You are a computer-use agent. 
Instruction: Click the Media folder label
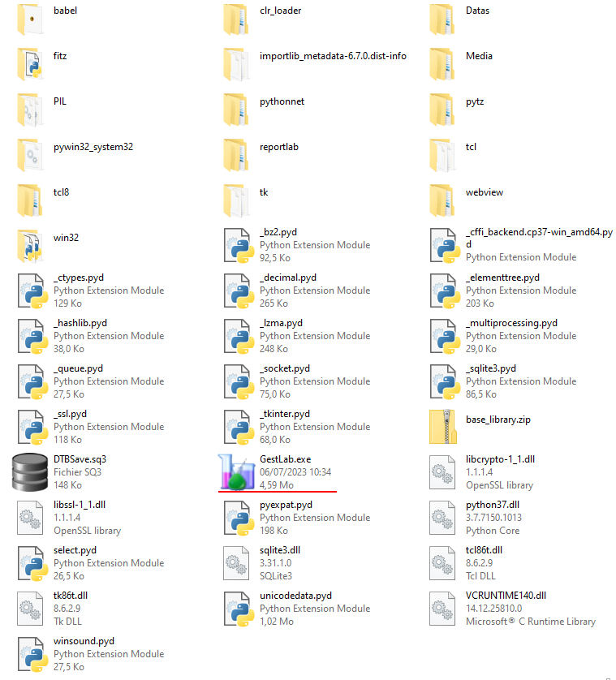click(479, 57)
